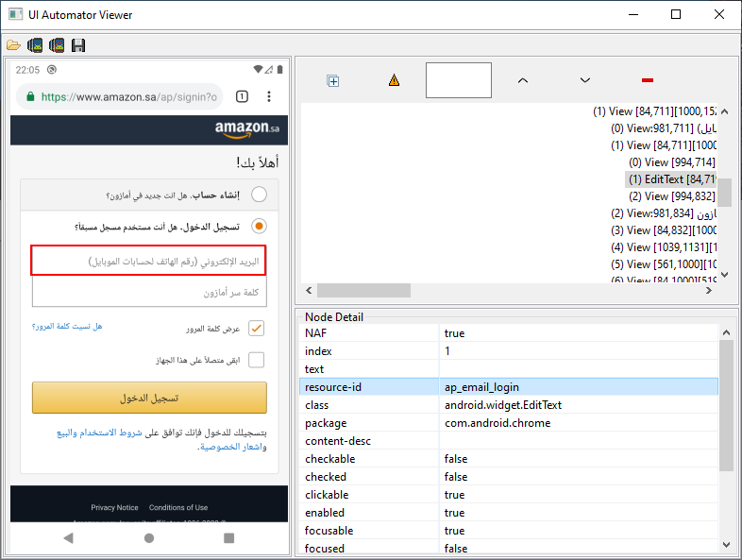Click the tree panel scroll-up arrow
Viewport: 742px width, 560px height.
click(x=724, y=111)
